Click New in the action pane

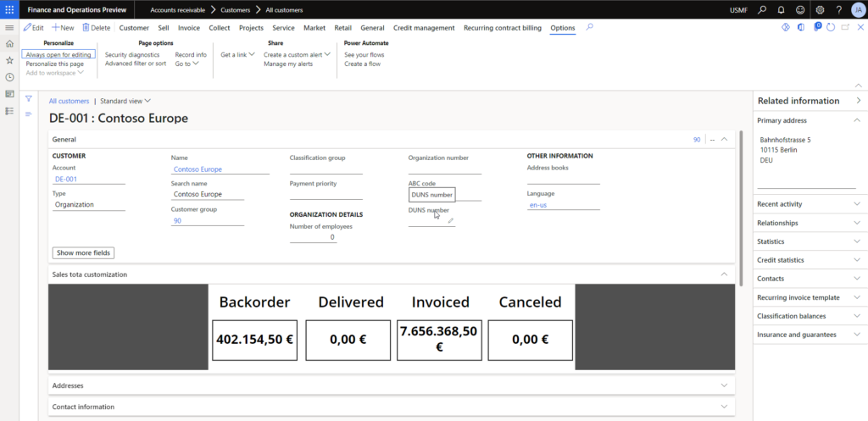click(x=63, y=28)
